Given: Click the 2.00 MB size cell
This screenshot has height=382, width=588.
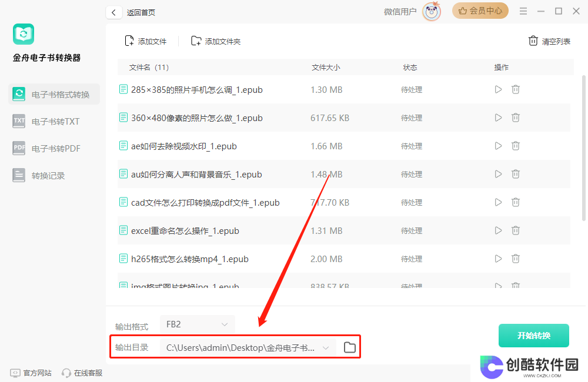Looking at the screenshot, I should click(326, 259).
